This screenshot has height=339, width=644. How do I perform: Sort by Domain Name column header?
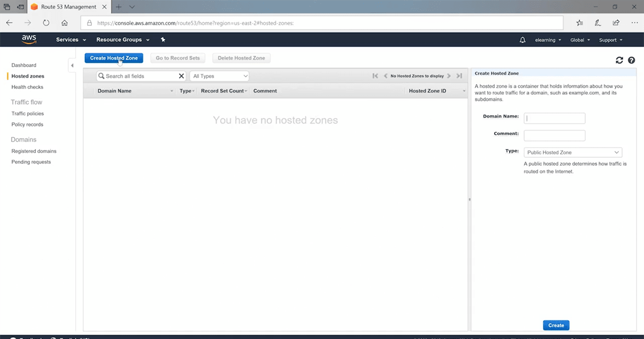click(115, 91)
